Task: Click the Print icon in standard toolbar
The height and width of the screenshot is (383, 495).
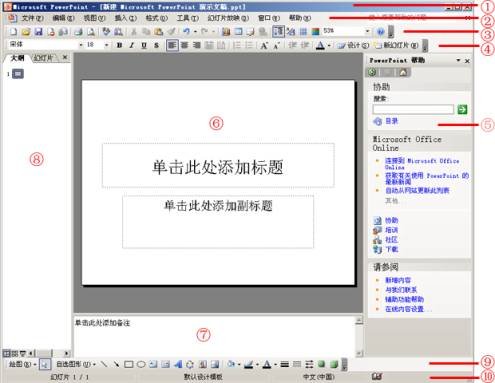Action: (x=78, y=32)
